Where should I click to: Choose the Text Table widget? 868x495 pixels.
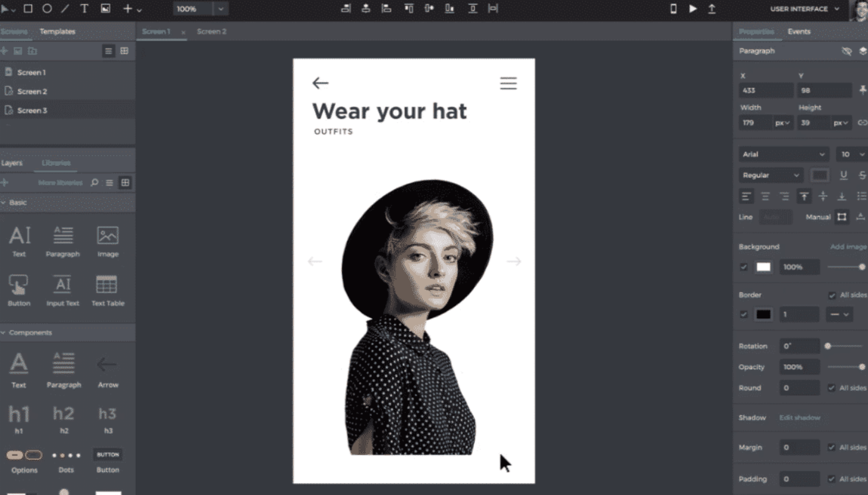107,291
